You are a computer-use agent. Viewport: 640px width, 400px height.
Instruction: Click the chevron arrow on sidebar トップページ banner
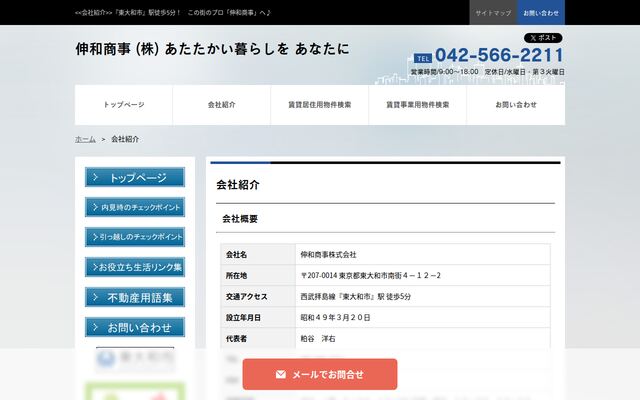click(x=96, y=177)
